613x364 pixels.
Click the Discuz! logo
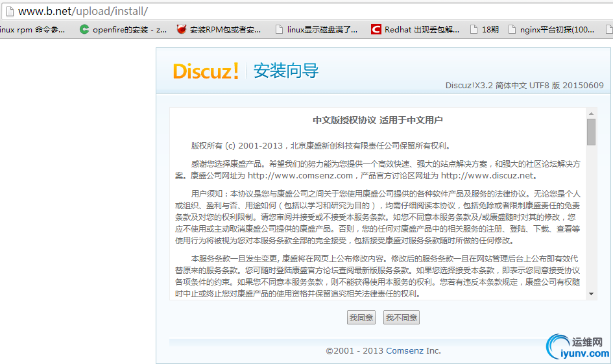(x=206, y=71)
